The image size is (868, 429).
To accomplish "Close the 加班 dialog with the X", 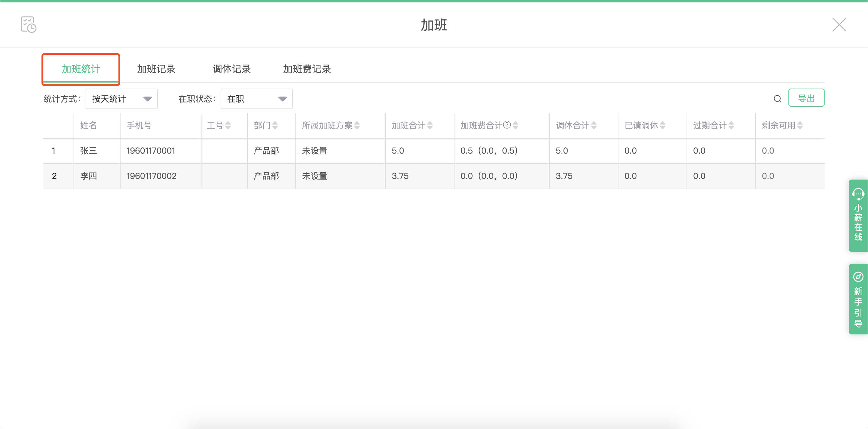I will point(839,25).
